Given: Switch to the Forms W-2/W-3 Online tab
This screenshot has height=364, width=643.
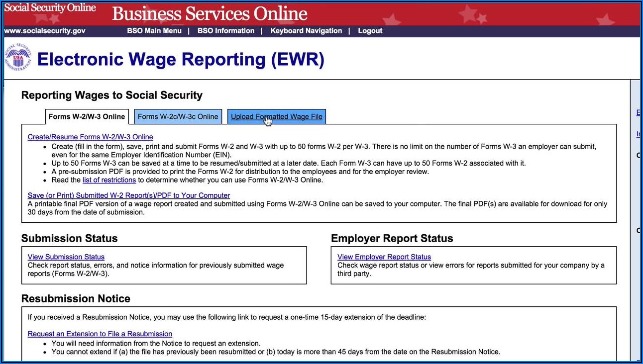Looking at the screenshot, I should point(87,117).
